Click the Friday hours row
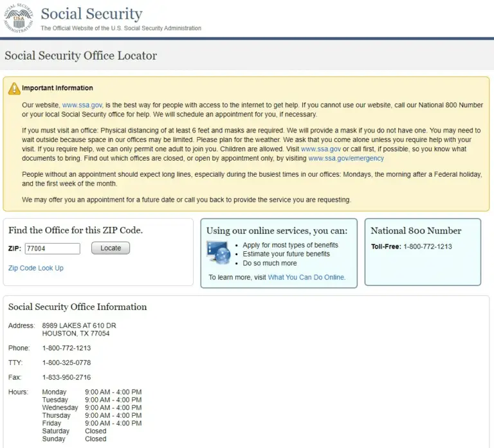 92,424
